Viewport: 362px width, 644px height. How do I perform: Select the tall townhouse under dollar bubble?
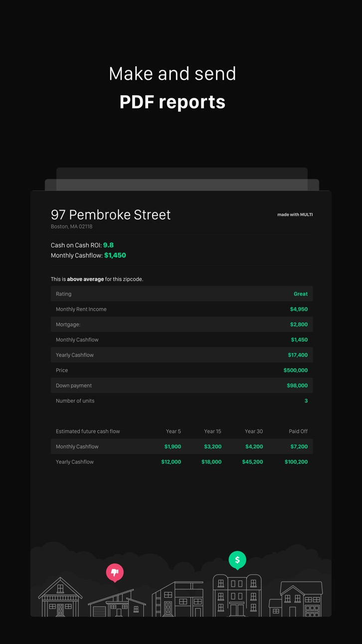(x=237, y=596)
